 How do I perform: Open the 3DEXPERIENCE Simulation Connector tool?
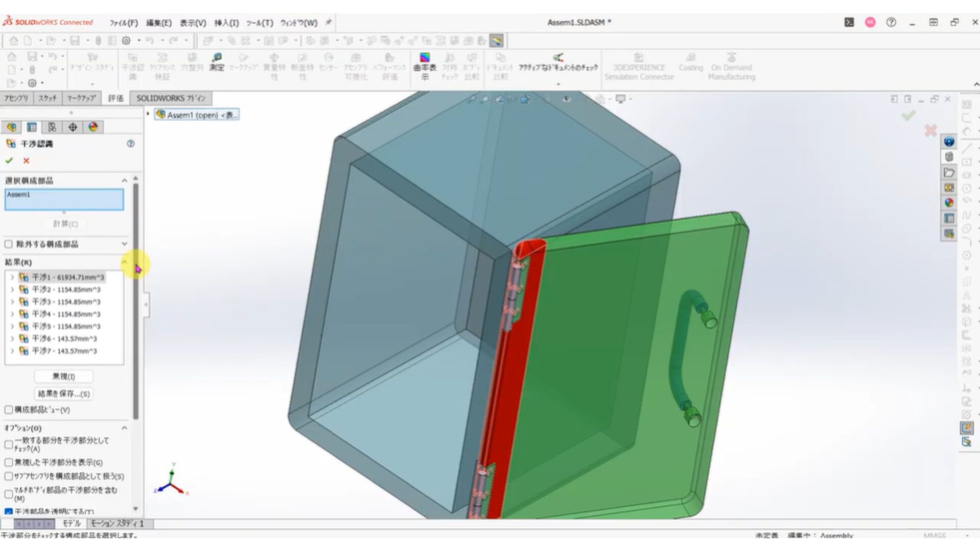pos(639,66)
